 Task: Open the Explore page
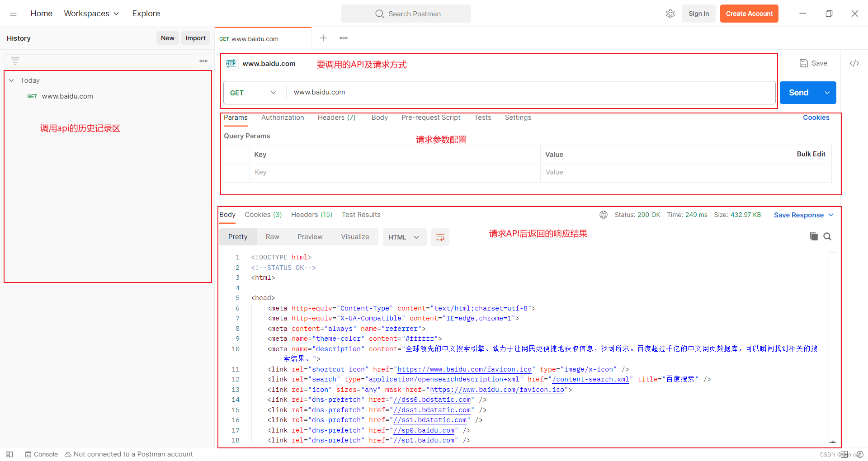[x=146, y=14]
